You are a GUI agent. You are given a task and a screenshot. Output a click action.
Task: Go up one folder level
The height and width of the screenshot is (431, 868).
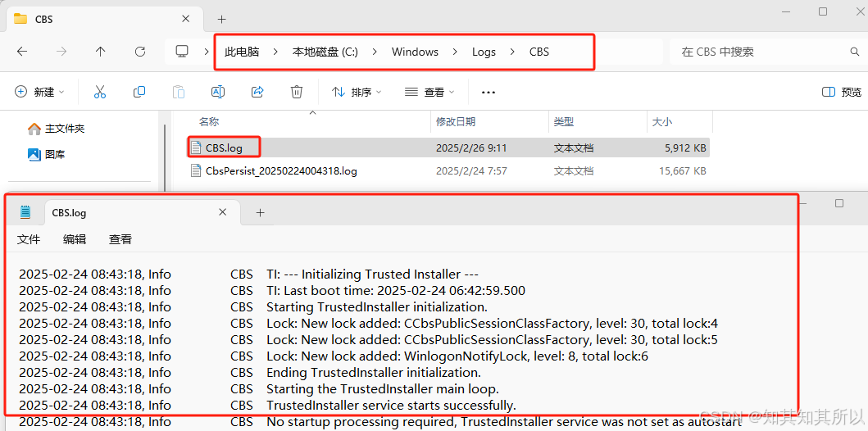[100, 52]
